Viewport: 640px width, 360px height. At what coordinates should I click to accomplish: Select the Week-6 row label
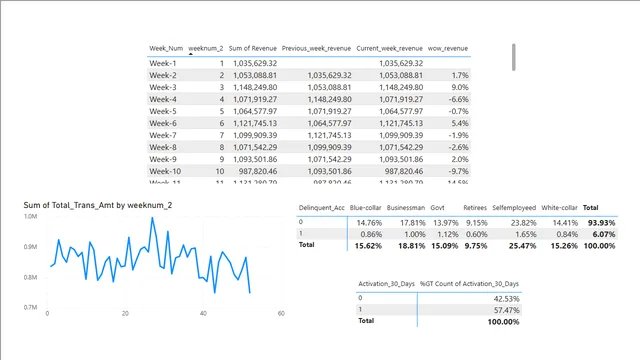pos(163,123)
